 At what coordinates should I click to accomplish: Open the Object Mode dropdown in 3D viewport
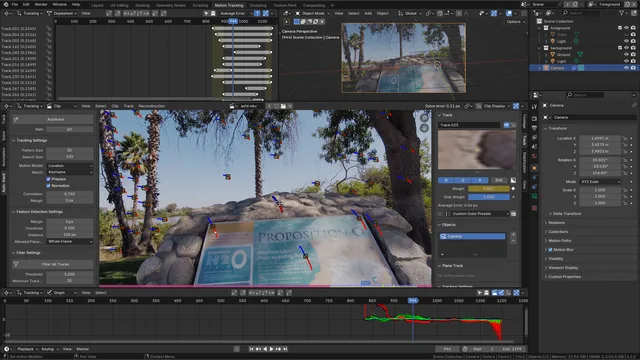[313, 13]
